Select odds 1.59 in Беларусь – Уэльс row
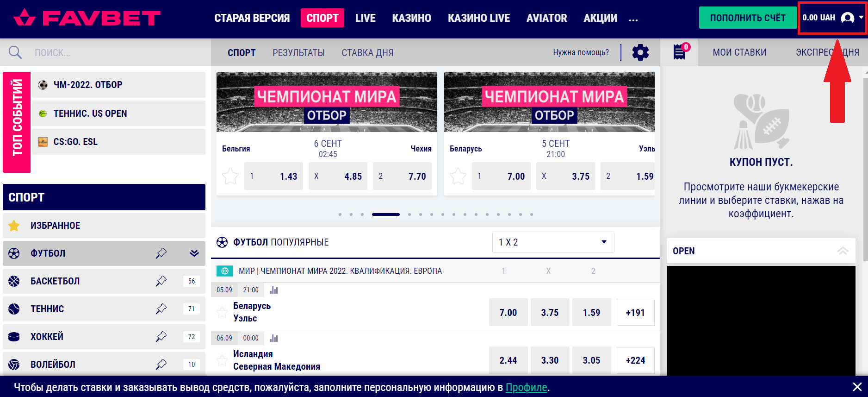This screenshot has width=868, height=397. pos(591,313)
